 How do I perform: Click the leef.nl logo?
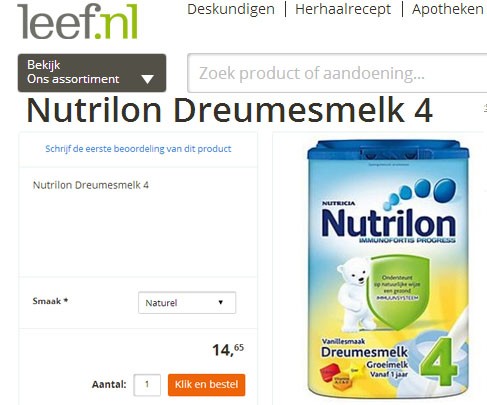tap(77, 21)
